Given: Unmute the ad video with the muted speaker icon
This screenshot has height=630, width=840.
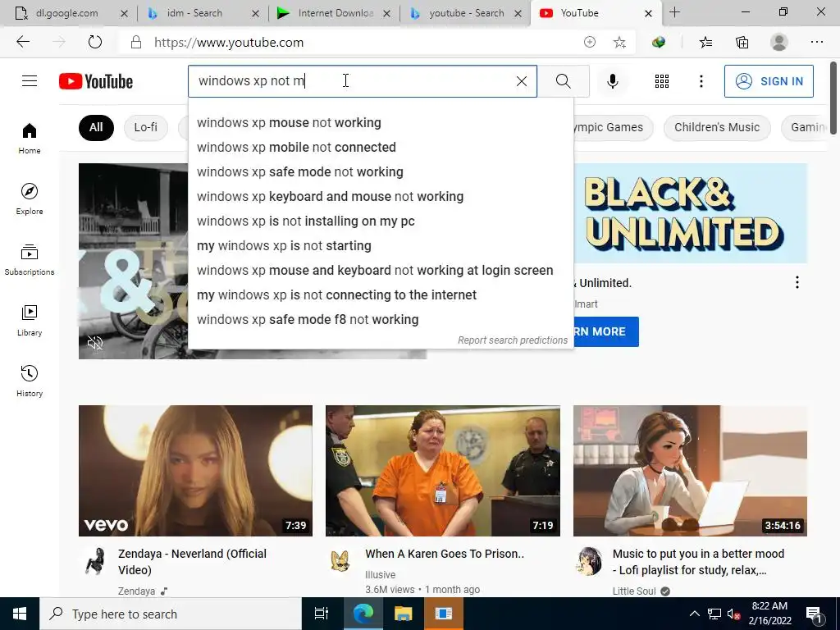Looking at the screenshot, I should tap(95, 343).
